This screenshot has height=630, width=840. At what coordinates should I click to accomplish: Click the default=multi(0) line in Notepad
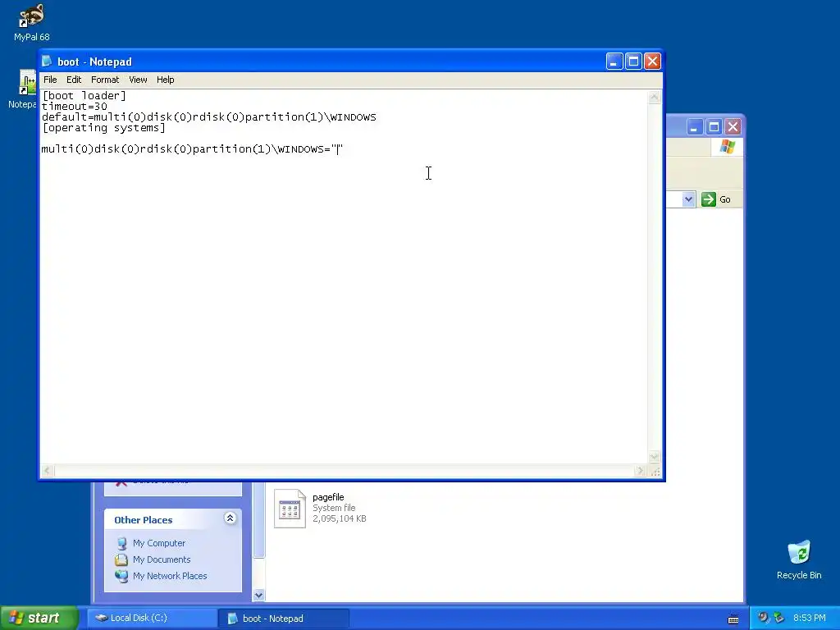[x=209, y=116]
